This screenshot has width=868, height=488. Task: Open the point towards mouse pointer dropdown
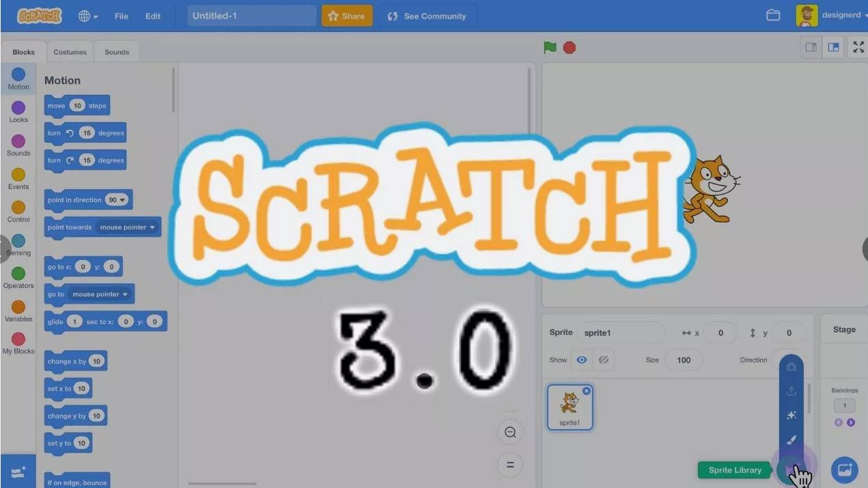(128, 227)
